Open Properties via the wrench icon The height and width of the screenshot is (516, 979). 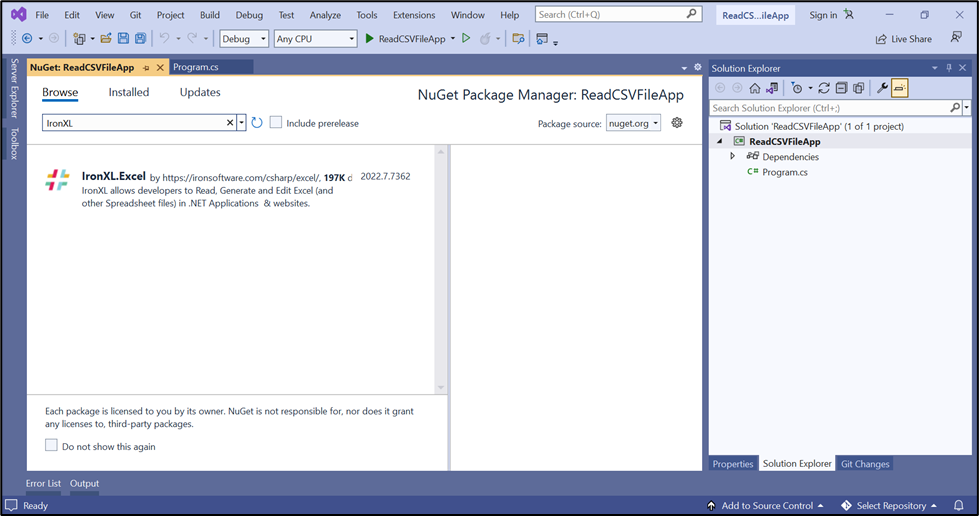[882, 88]
